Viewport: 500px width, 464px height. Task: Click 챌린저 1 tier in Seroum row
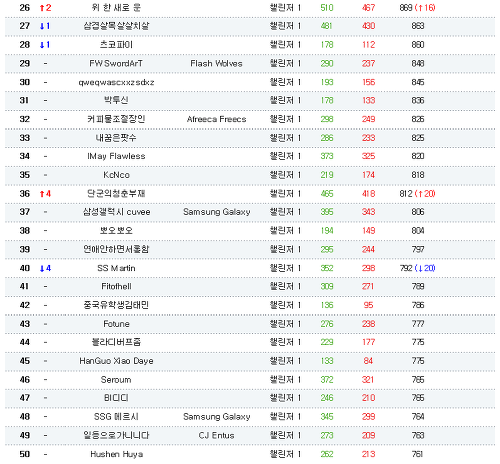click(285, 380)
